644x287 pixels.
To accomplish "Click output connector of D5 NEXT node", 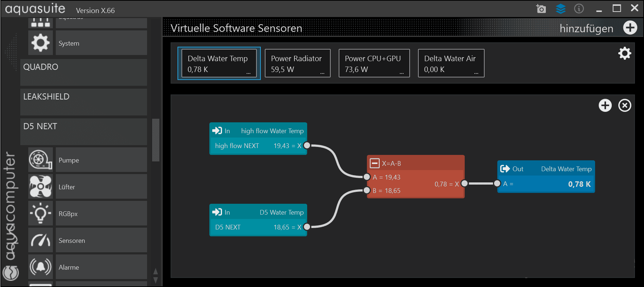I will click(x=307, y=227).
